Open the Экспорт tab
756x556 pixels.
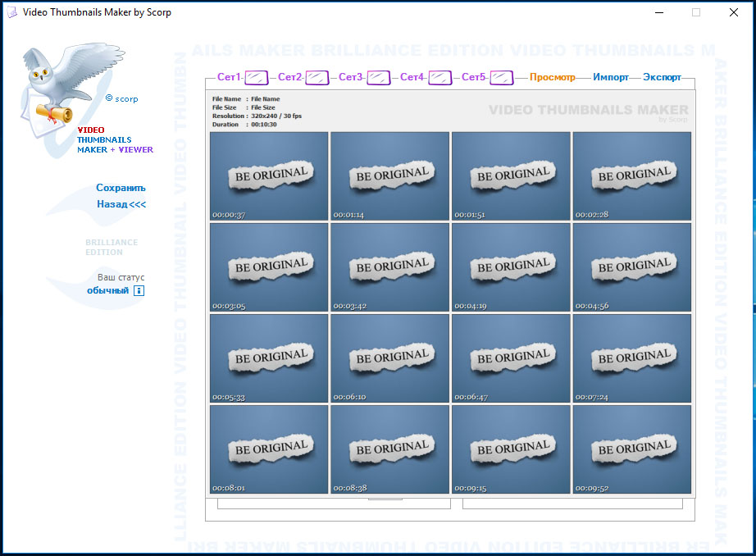tap(662, 77)
